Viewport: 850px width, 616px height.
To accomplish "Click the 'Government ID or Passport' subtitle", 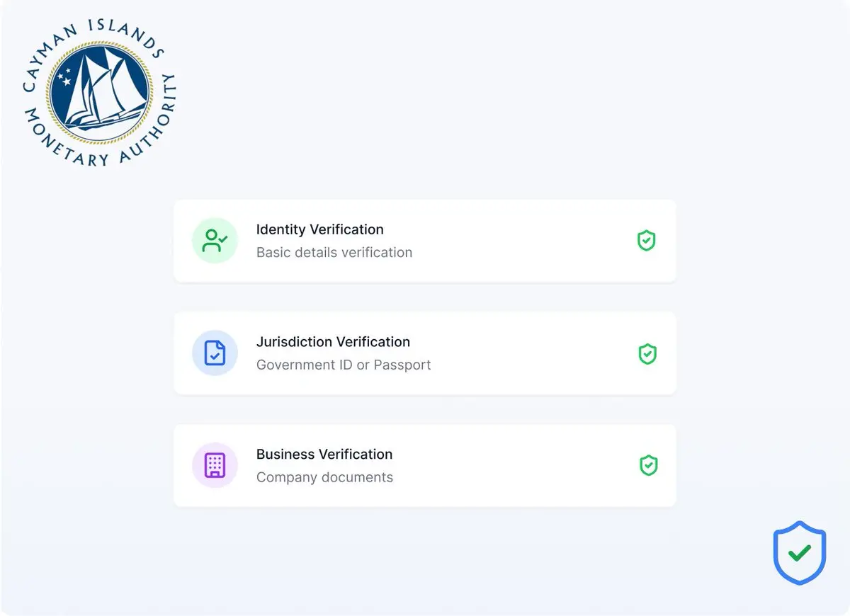I will click(x=344, y=365).
